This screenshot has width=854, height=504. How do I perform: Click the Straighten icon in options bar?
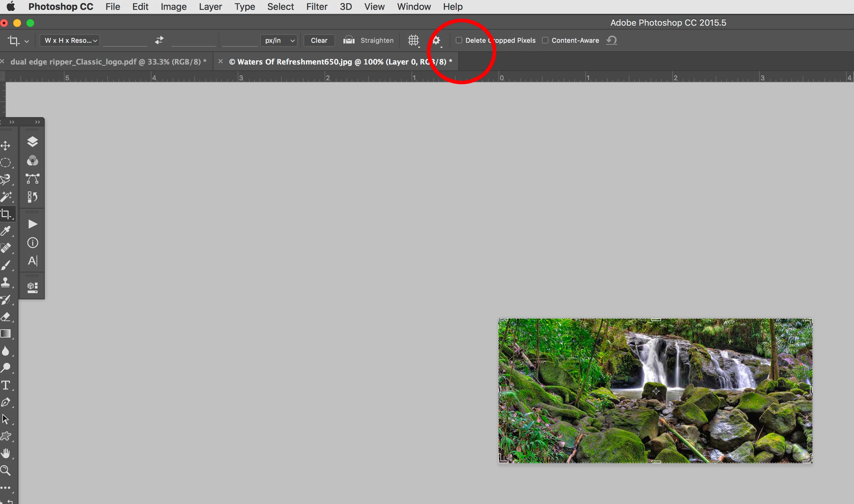(349, 40)
